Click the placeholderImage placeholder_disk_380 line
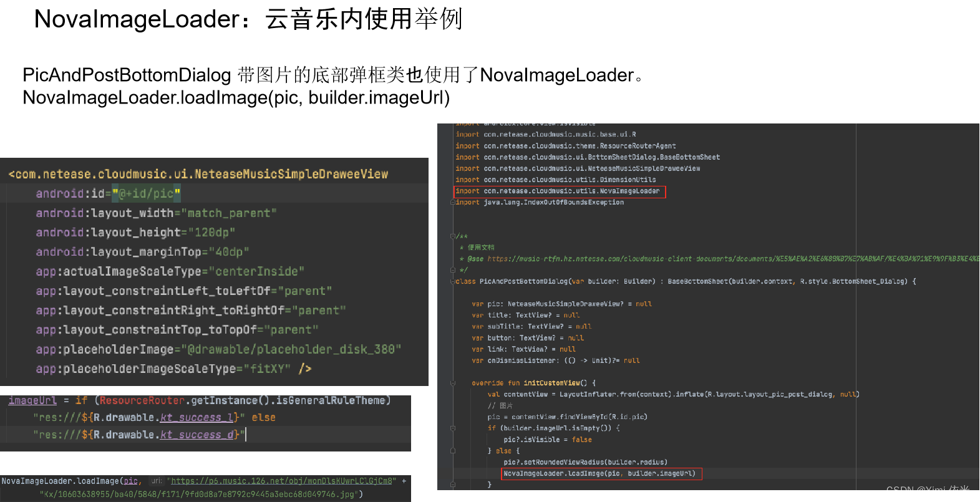980x502 pixels. pyautogui.click(x=218, y=349)
